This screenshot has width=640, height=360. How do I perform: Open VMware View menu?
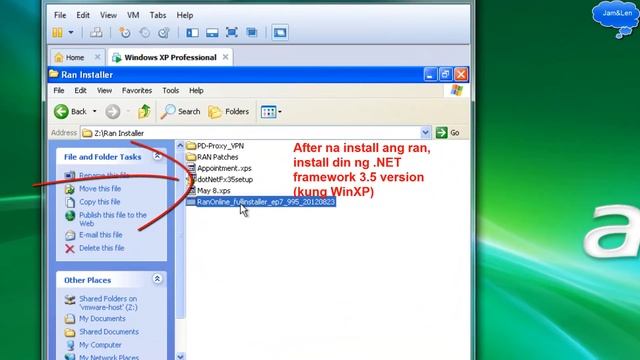pyautogui.click(x=109, y=15)
